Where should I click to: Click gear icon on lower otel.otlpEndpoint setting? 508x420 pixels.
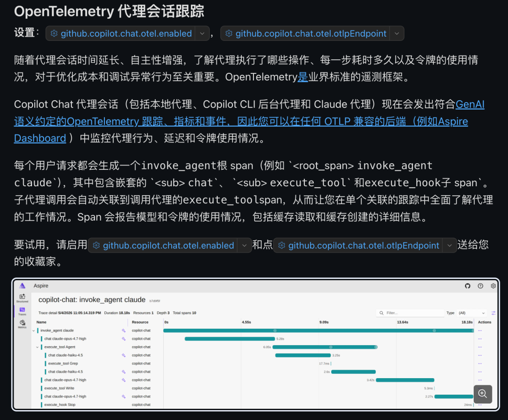pyautogui.click(x=282, y=246)
